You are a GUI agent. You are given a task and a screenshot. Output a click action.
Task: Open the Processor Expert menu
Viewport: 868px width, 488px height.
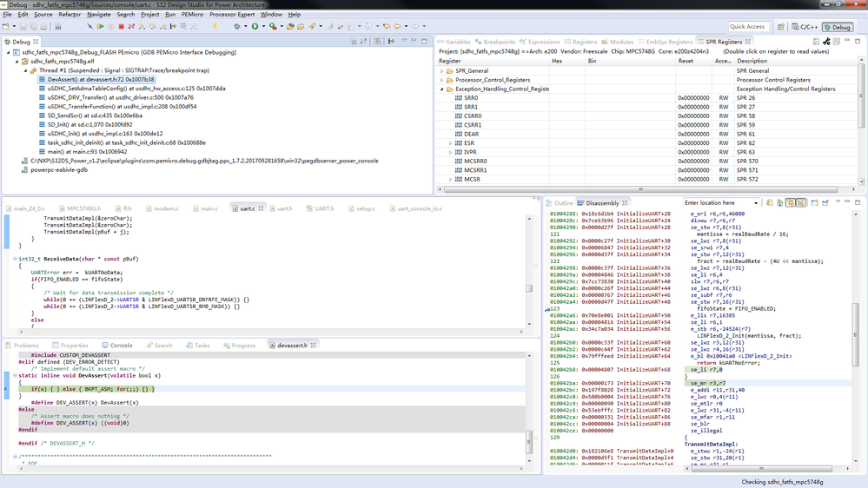[232, 15]
